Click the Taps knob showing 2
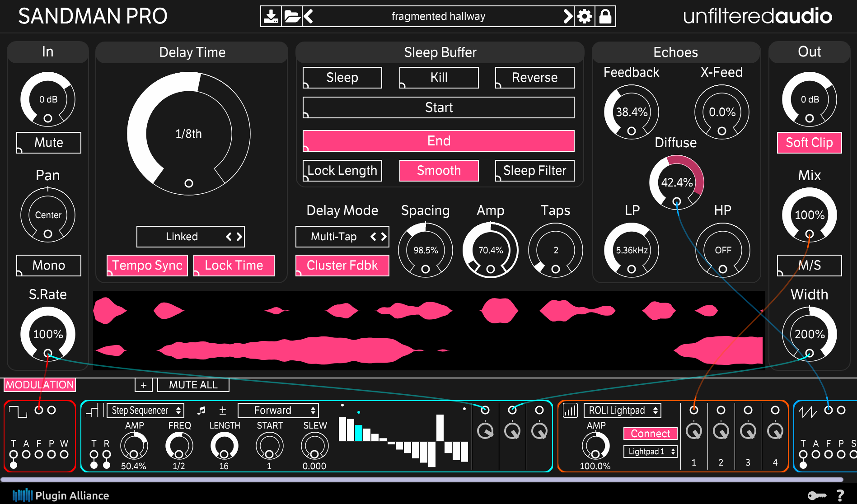The height and width of the screenshot is (504, 857). point(556,250)
